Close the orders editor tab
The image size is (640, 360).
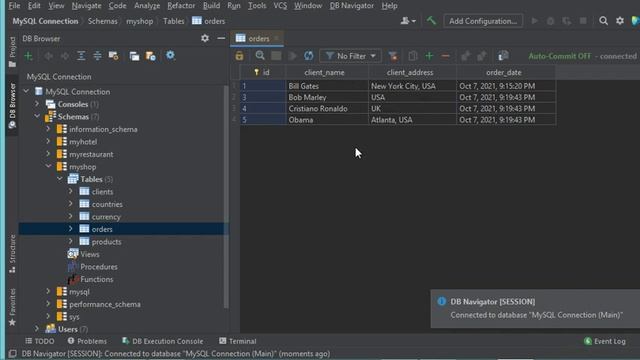tap(276, 38)
